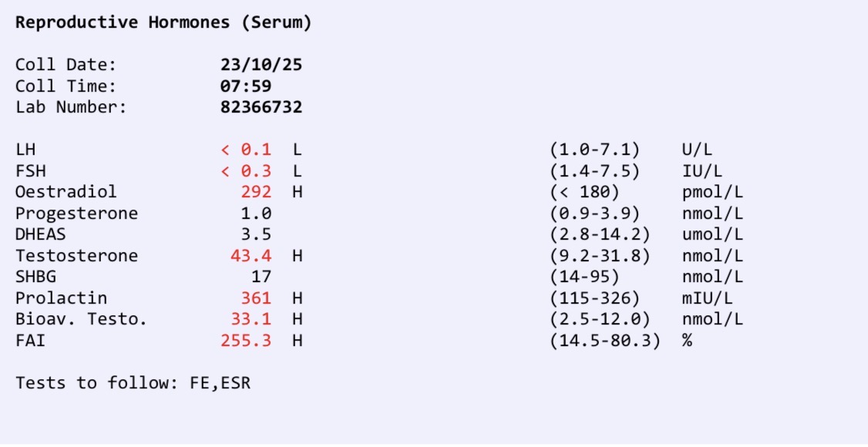Click the Reproductive Hormones (Serum) heading
Image resolution: width=868 pixels, height=447 pixels.
(163, 22)
